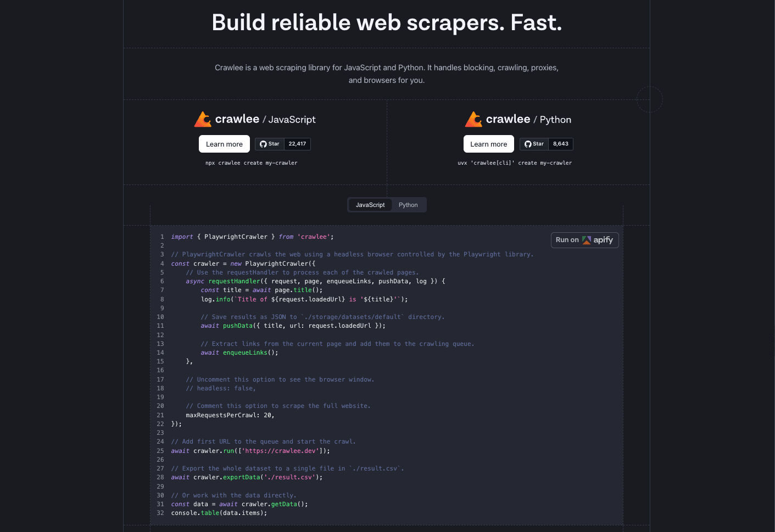Screen dimensions: 775x532
Task: Click the 'crawlee / JavaScript' heading text
Action: (x=265, y=119)
